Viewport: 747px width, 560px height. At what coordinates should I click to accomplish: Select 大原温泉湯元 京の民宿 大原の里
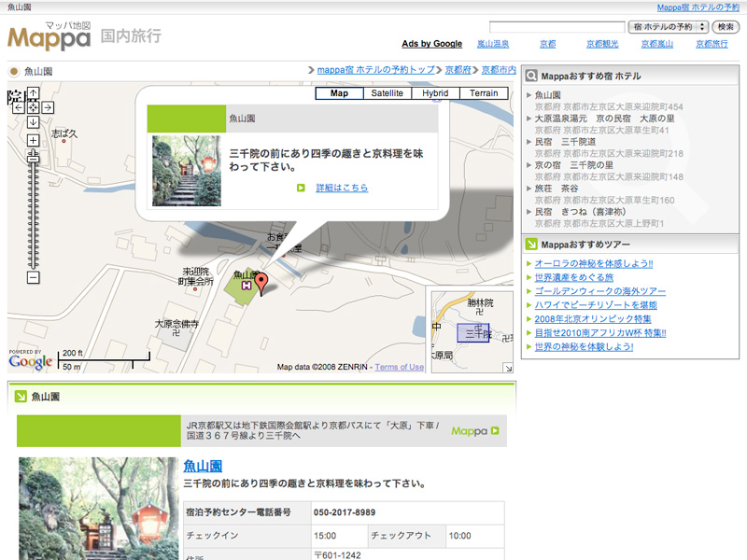(x=604, y=119)
